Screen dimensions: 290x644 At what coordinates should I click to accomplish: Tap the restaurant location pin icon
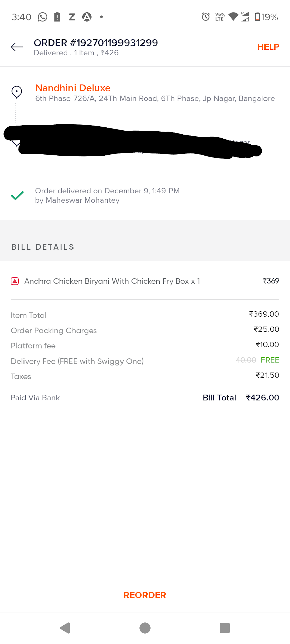(x=17, y=92)
